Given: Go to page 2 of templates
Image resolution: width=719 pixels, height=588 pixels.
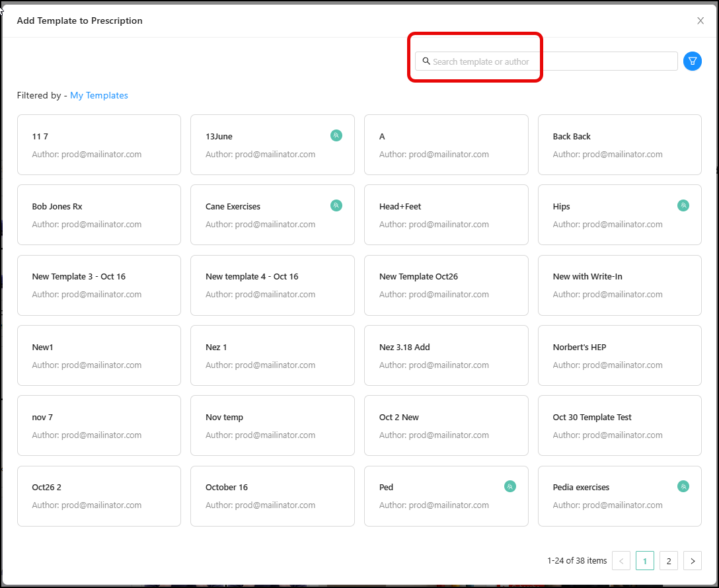Looking at the screenshot, I should click(668, 561).
